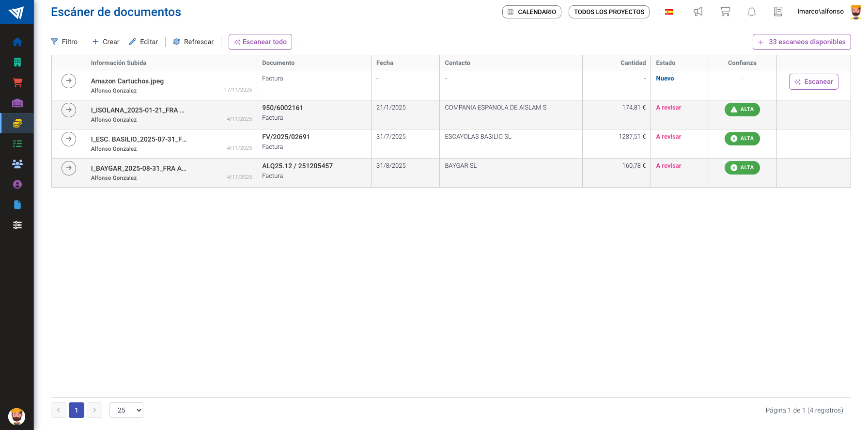The image size is (868, 430).
Task: Select the gold coins sidebar icon
Action: pos(17,123)
